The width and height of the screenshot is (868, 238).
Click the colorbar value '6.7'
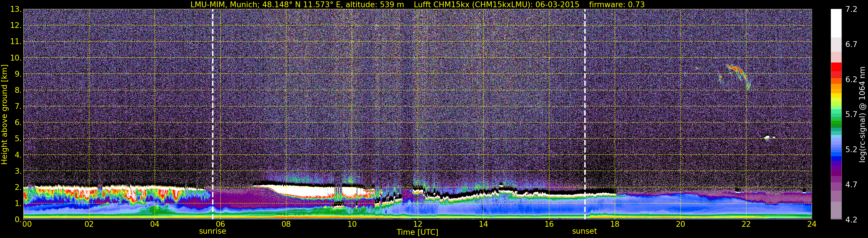coord(851,44)
